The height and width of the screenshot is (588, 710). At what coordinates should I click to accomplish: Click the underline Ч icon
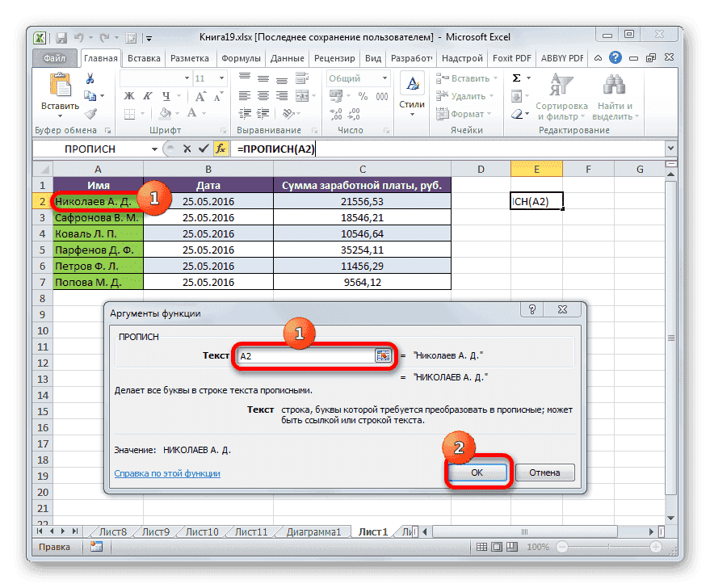164,95
